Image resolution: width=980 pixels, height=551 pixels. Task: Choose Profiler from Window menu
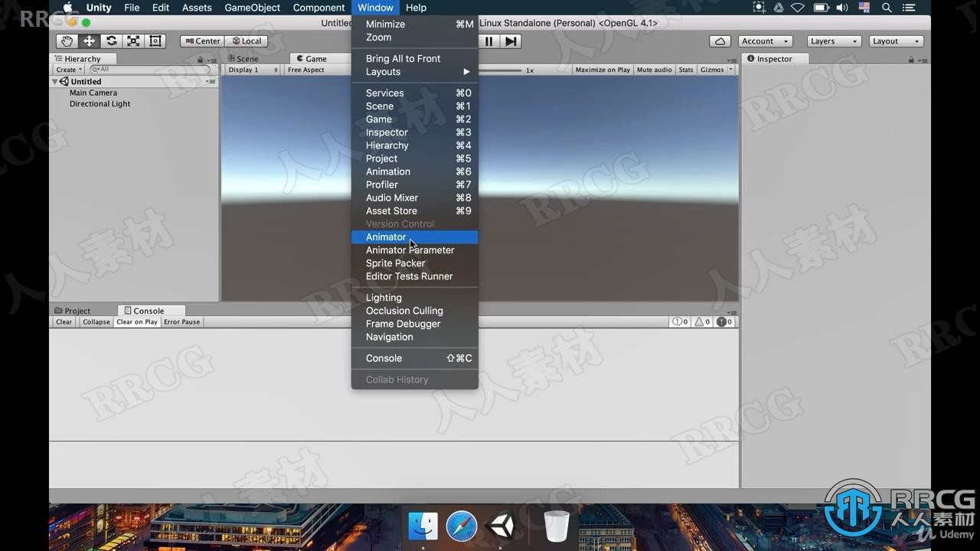414,184
